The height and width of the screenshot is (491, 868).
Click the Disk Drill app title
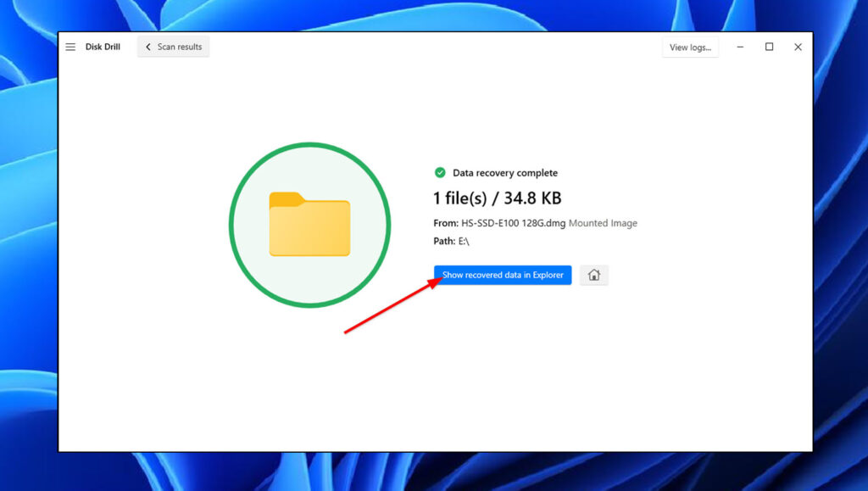tap(103, 47)
